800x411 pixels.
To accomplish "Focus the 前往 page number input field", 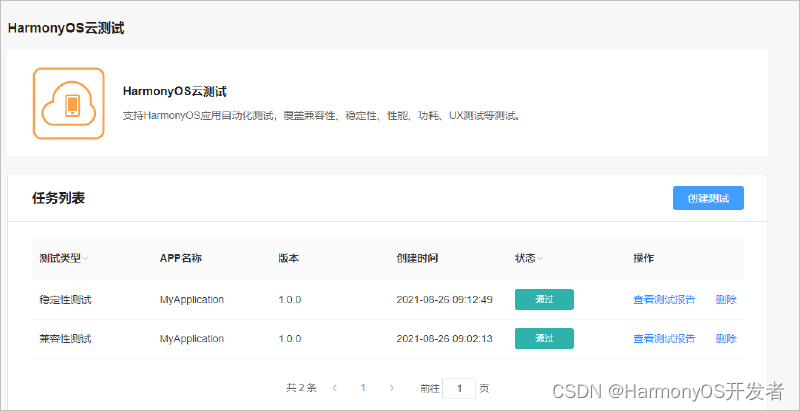I will 459,389.
